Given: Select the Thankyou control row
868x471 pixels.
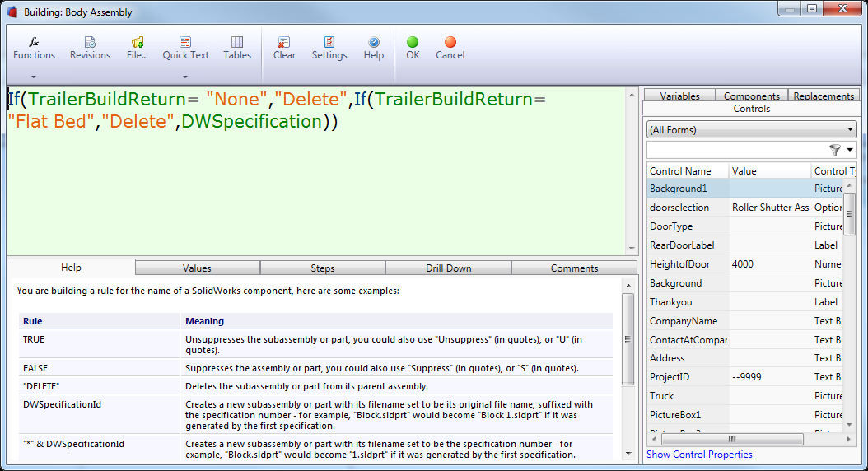Looking at the screenshot, I should tap(745, 301).
